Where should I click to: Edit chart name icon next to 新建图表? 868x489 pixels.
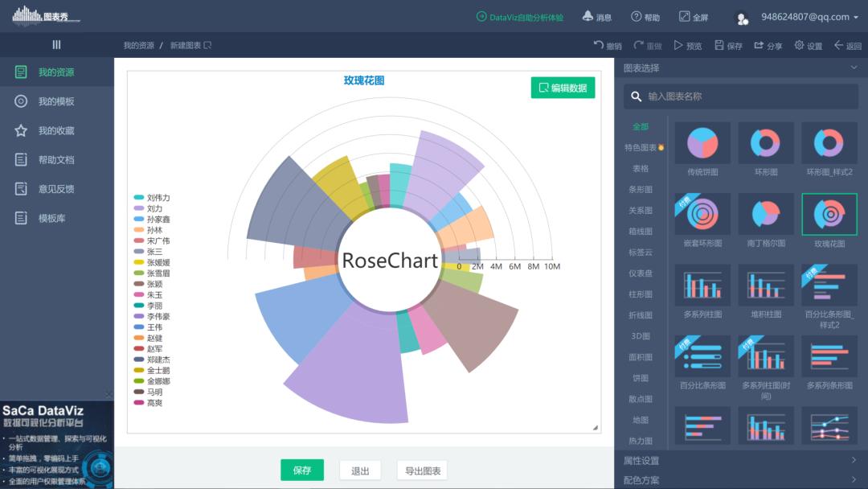[207, 45]
